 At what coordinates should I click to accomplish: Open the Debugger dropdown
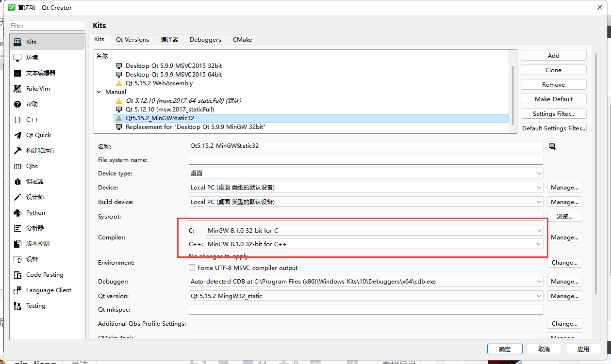366,282
